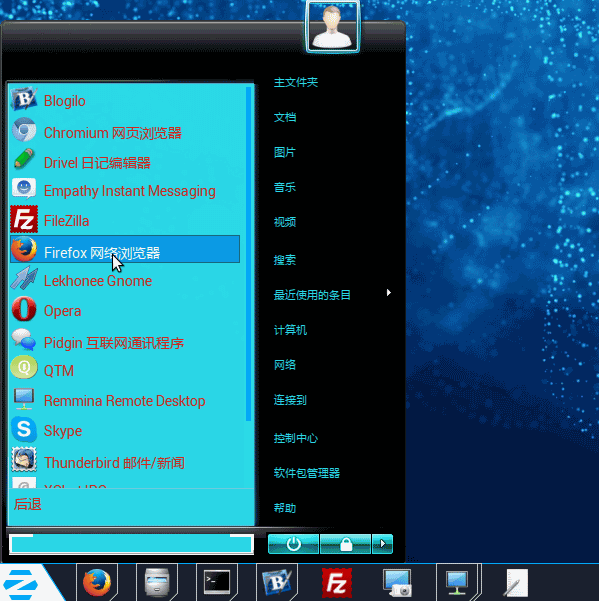This screenshot has width=599, height=601.
Task: Click the Pidgin chat bubbles icon
Action: pos(24,340)
